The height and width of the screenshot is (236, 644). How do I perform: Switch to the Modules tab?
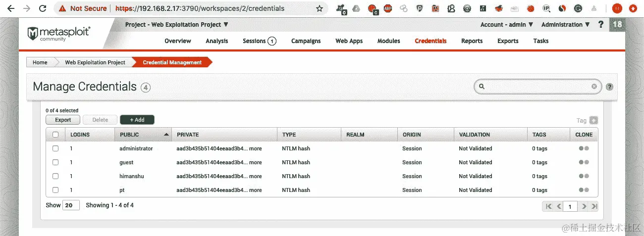pos(389,41)
